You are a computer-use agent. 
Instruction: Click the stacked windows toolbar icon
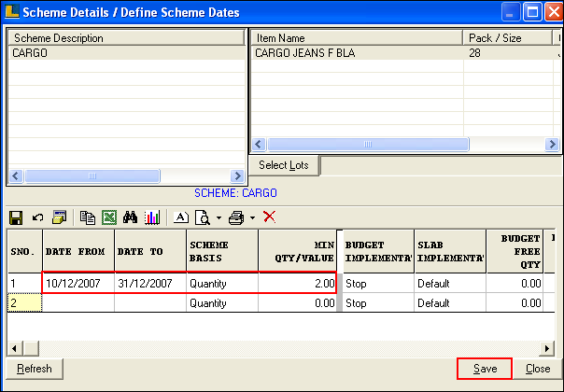pyautogui.click(x=60, y=217)
